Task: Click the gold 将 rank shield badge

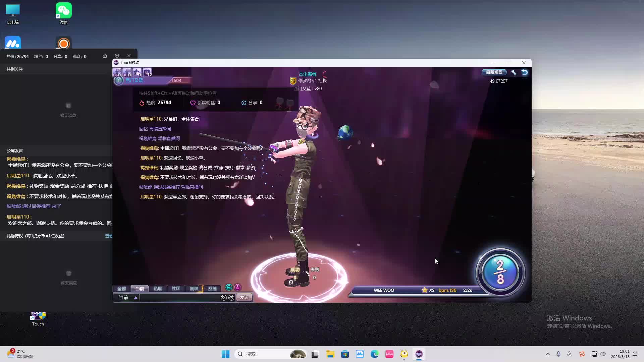Action: point(293,81)
